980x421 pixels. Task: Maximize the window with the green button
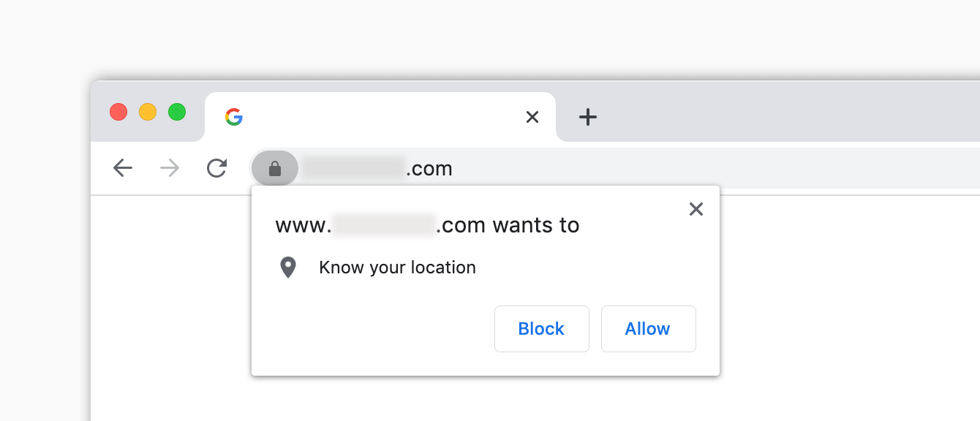177,112
